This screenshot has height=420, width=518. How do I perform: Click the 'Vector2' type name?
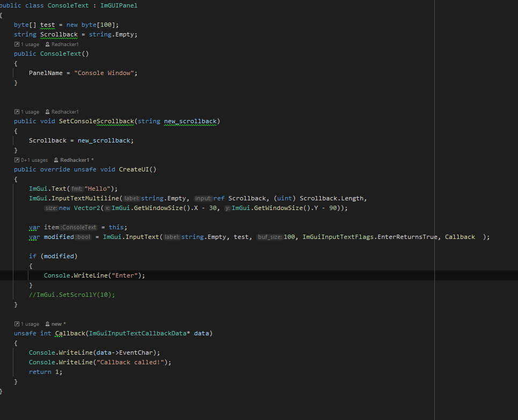pyautogui.click(x=87, y=208)
